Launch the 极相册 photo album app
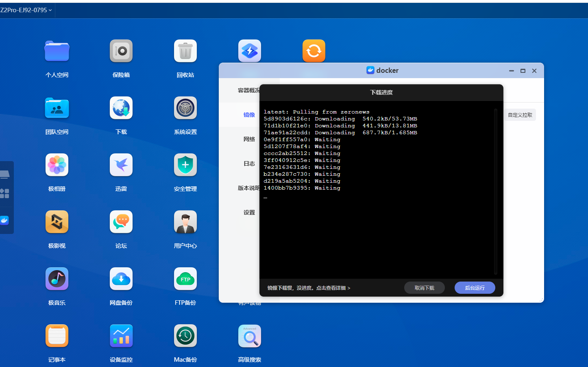 coord(57,165)
